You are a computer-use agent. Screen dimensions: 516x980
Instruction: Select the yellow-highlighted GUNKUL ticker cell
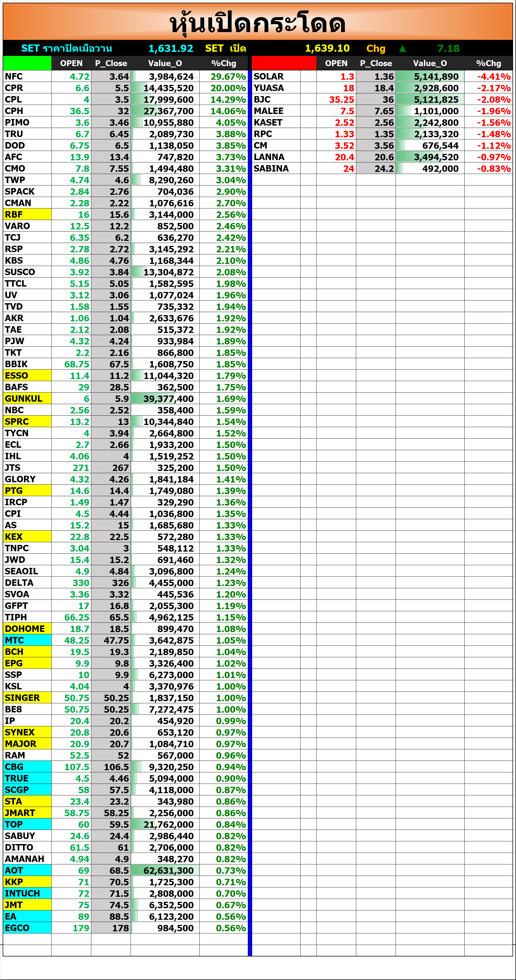tap(27, 398)
